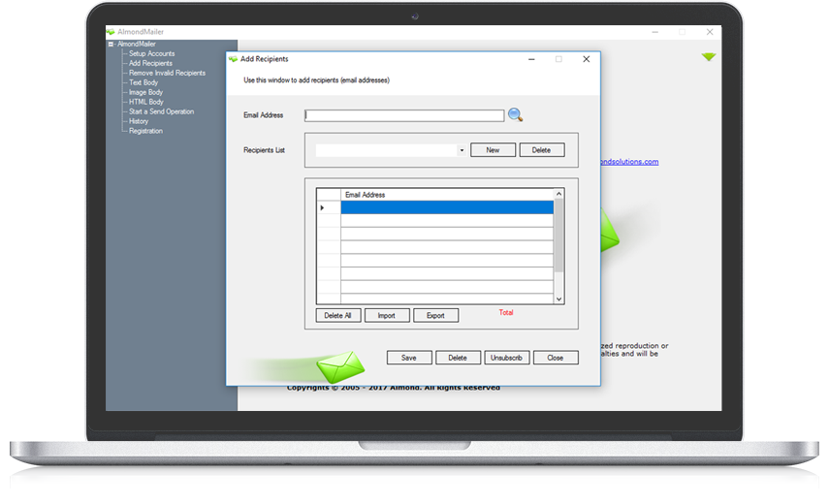Open Remove Invalid Recipients tree item
Screen dimensions: 829x504
tap(167, 73)
